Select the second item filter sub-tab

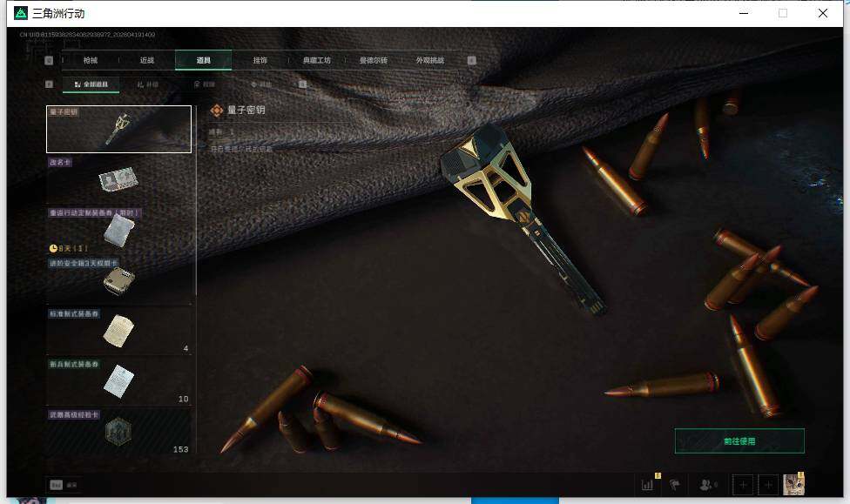[147, 84]
